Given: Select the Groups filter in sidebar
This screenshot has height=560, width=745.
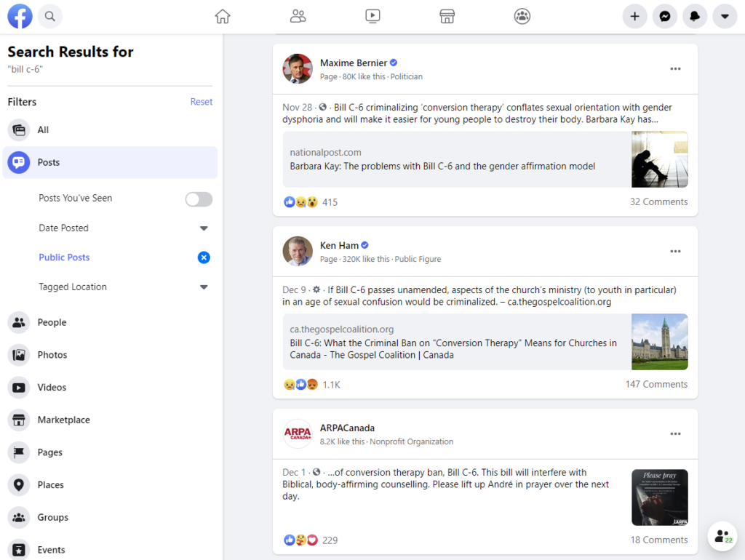Looking at the screenshot, I should coord(110,517).
